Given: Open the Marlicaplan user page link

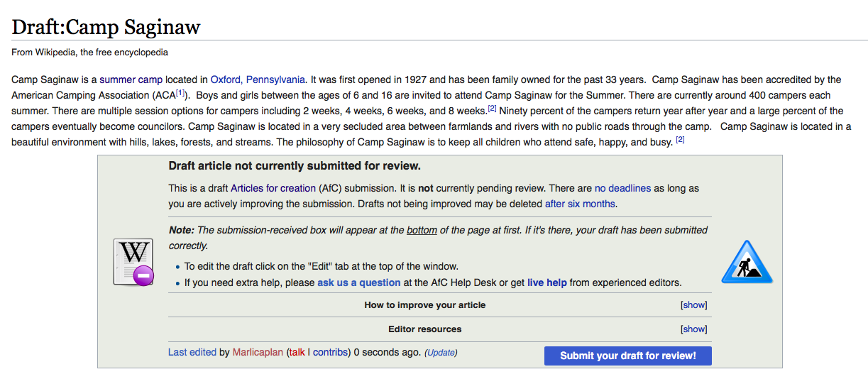Looking at the screenshot, I should 258,352.
